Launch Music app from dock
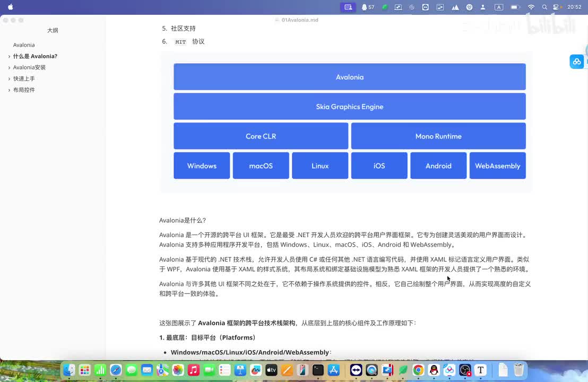The width and height of the screenshot is (588, 382). click(194, 370)
